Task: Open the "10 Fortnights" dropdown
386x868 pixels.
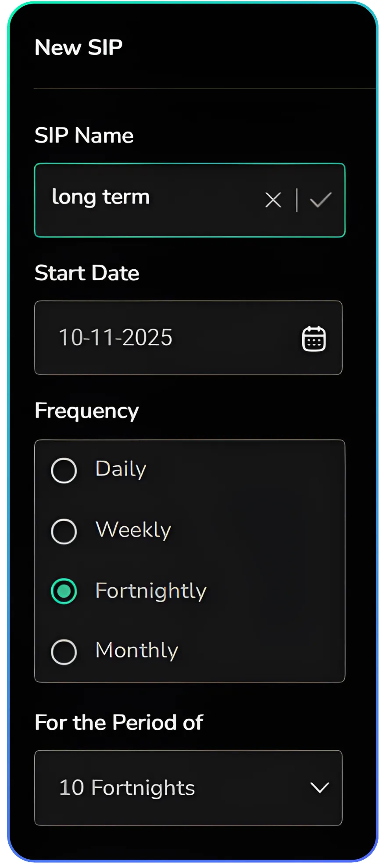Action: (x=175, y=788)
